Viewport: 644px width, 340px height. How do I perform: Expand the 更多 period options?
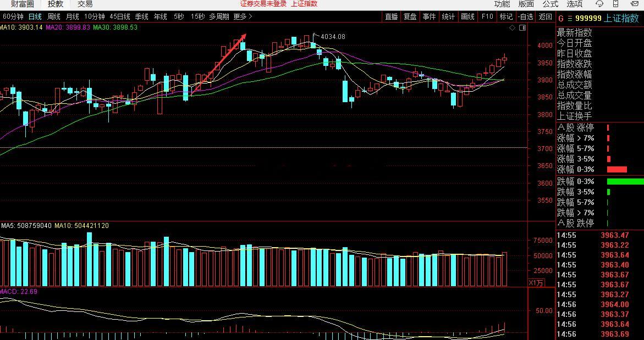[x=243, y=17]
